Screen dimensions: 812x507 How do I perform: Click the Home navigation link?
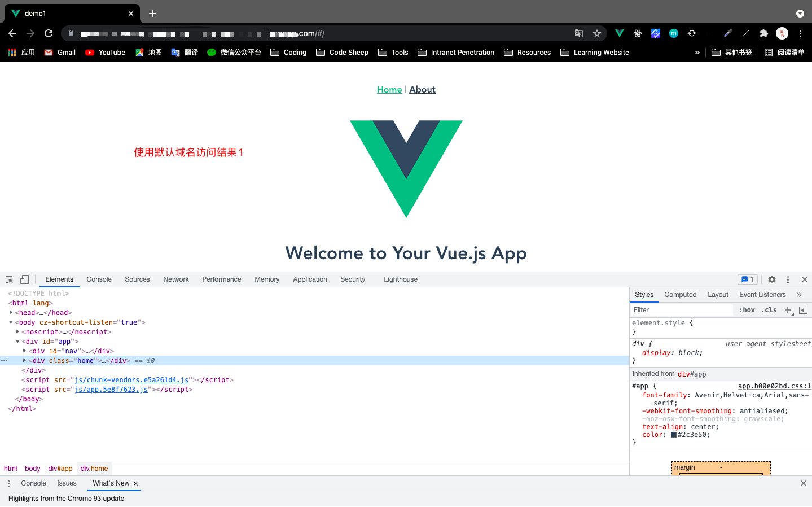pos(389,89)
